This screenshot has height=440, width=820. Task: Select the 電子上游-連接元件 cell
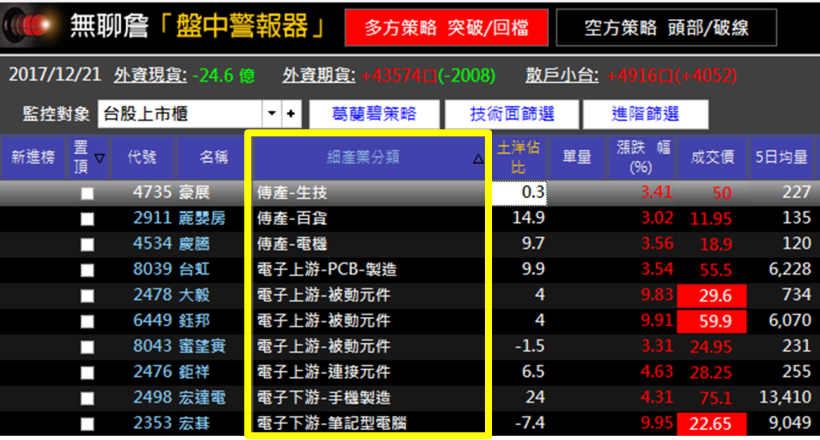click(x=368, y=372)
